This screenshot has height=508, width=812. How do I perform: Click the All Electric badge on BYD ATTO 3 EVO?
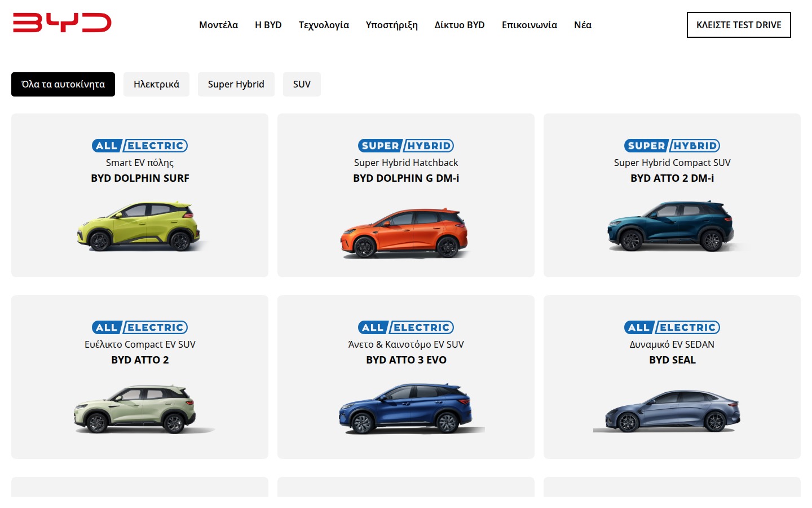(406, 327)
